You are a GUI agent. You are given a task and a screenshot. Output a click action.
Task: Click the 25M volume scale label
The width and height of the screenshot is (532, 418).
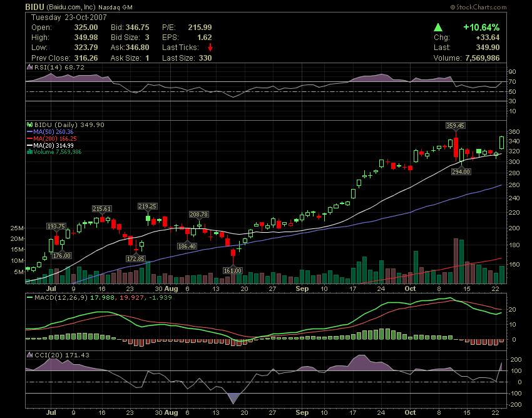point(17,228)
